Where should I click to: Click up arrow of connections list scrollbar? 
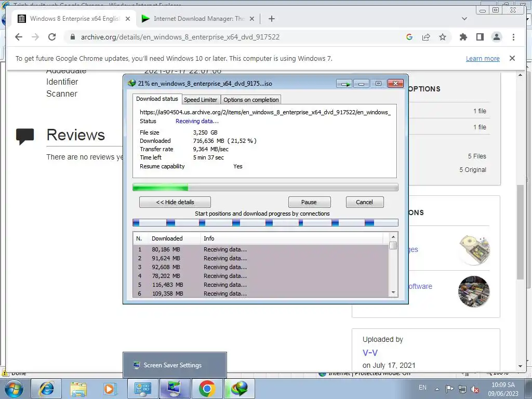click(x=393, y=237)
